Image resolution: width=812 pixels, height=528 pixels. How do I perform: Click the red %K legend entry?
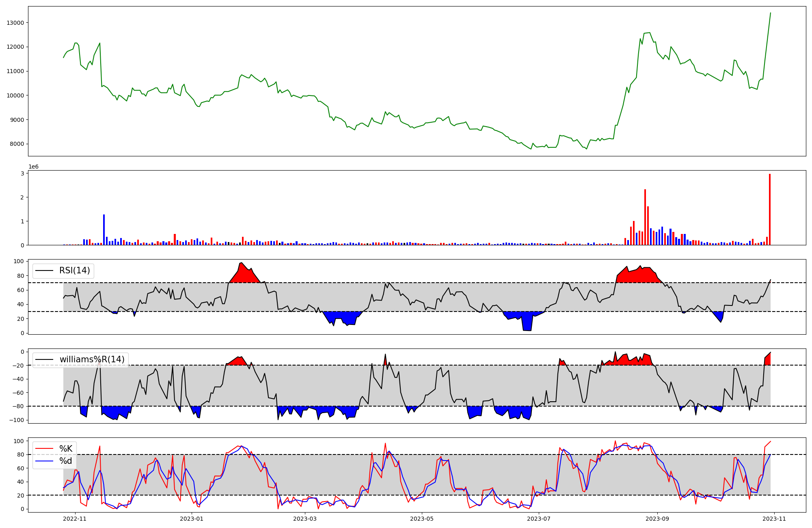pyautogui.click(x=65, y=448)
